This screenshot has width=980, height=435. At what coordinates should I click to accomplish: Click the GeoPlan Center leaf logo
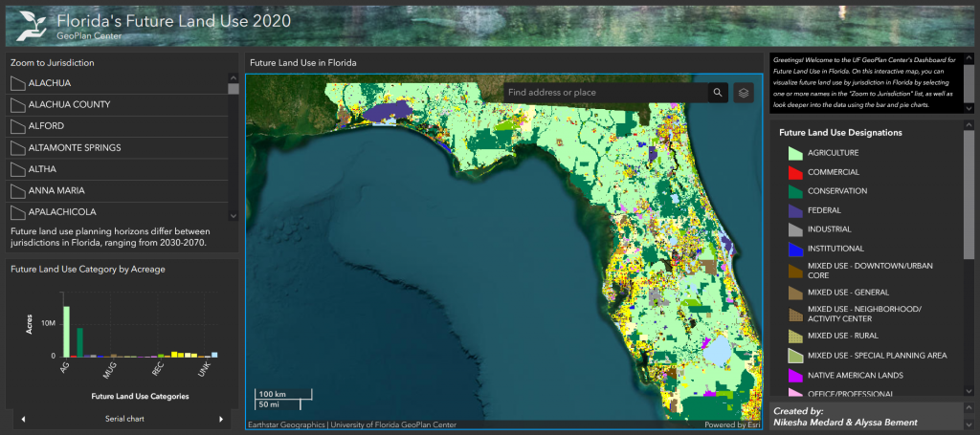(30, 26)
